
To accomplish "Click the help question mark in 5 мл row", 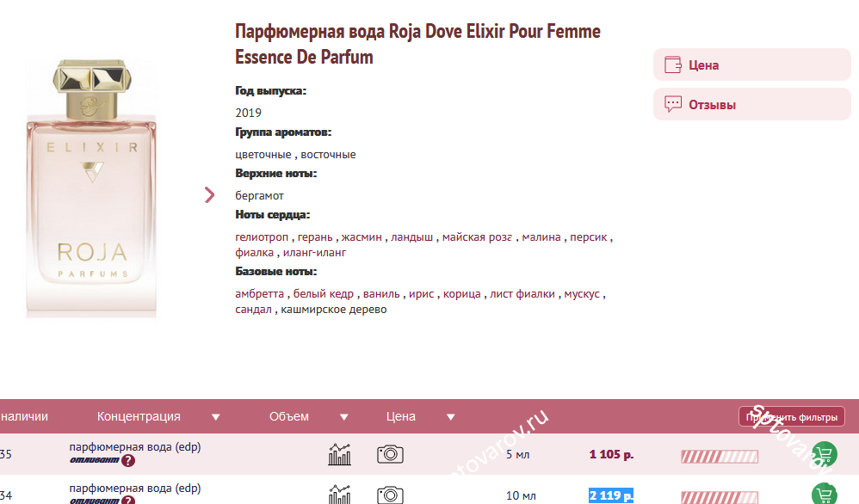I will 128,461.
